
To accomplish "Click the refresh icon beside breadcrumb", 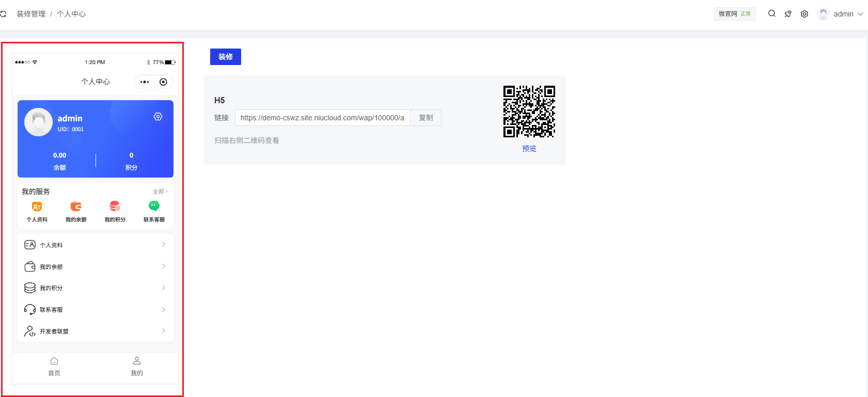I will pos(3,14).
